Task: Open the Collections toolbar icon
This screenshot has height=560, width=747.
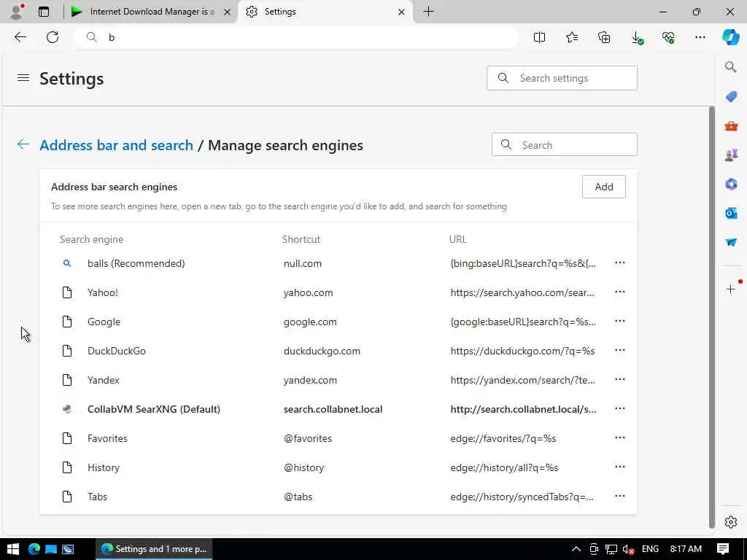Action: (604, 37)
